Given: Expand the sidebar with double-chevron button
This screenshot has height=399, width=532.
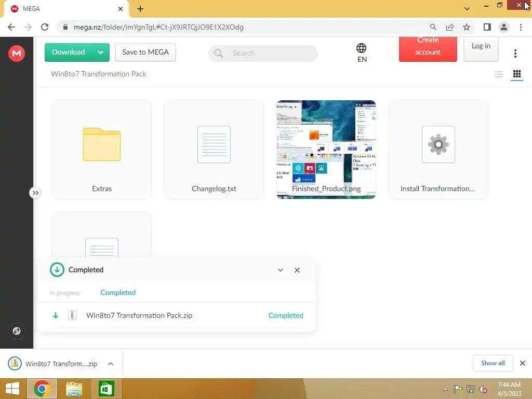Looking at the screenshot, I should 35,193.
